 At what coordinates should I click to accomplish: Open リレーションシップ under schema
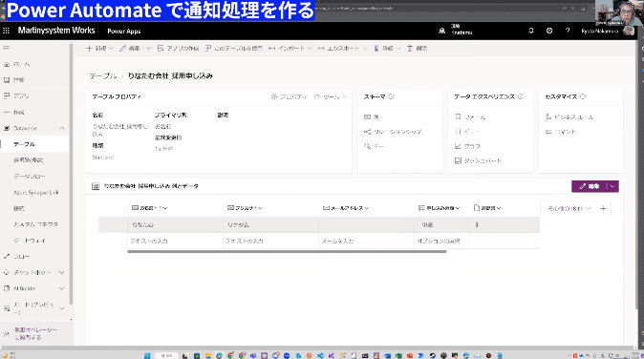point(393,132)
